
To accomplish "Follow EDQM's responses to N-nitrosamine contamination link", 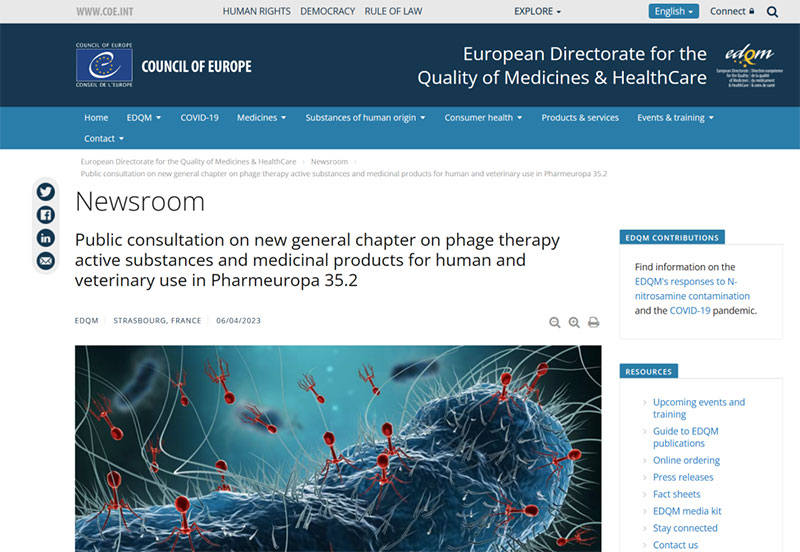I will [692, 289].
